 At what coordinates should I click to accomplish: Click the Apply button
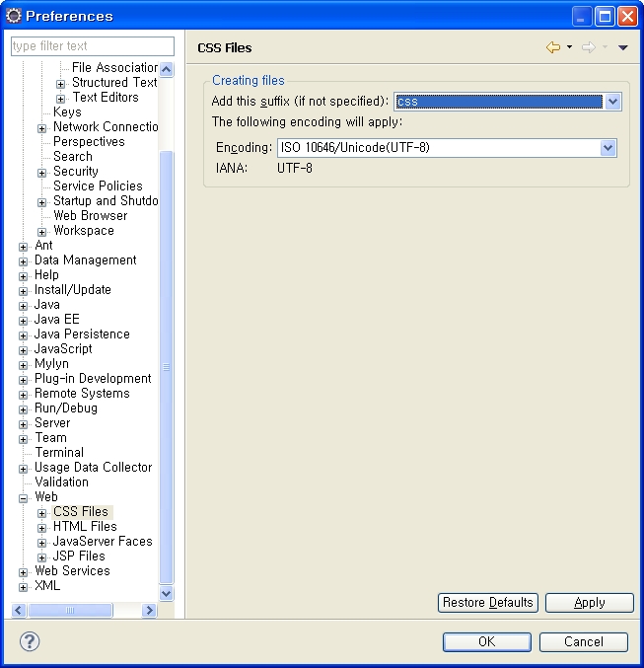point(589,603)
